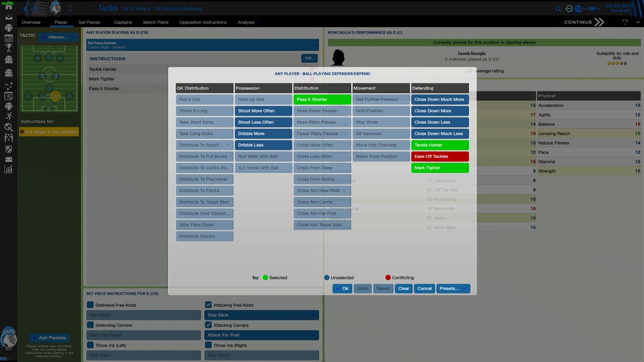Click the Add Player(s) button

(48, 338)
